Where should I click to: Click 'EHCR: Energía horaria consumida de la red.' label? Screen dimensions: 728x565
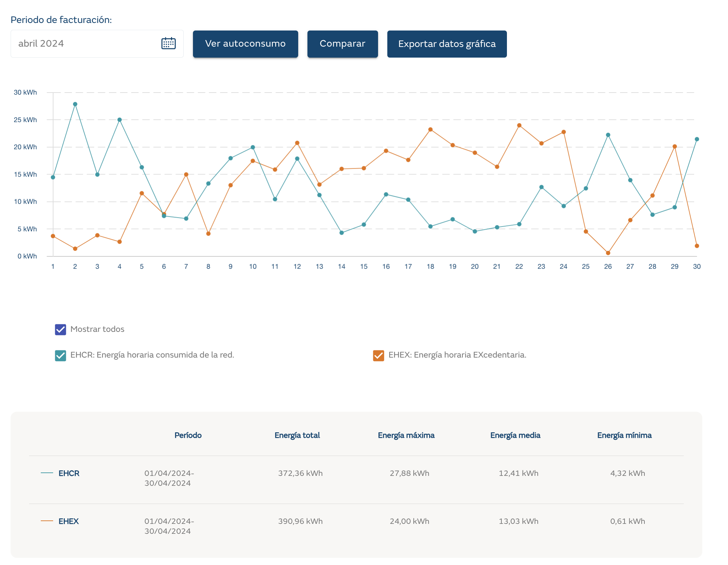152,355
